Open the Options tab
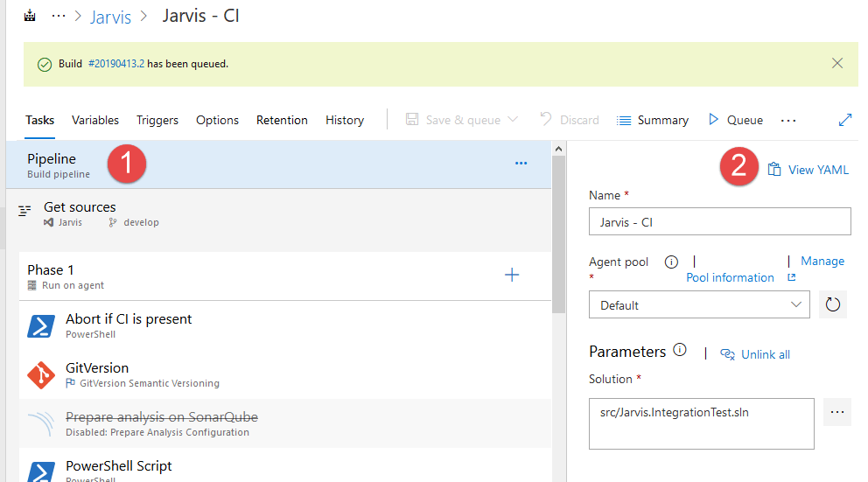The width and height of the screenshot is (868, 482). [217, 120]
